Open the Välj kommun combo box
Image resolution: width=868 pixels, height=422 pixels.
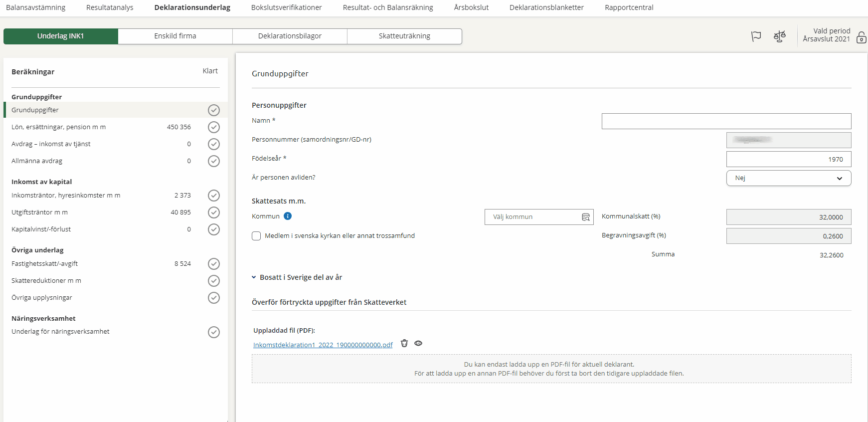click(532, 217)
